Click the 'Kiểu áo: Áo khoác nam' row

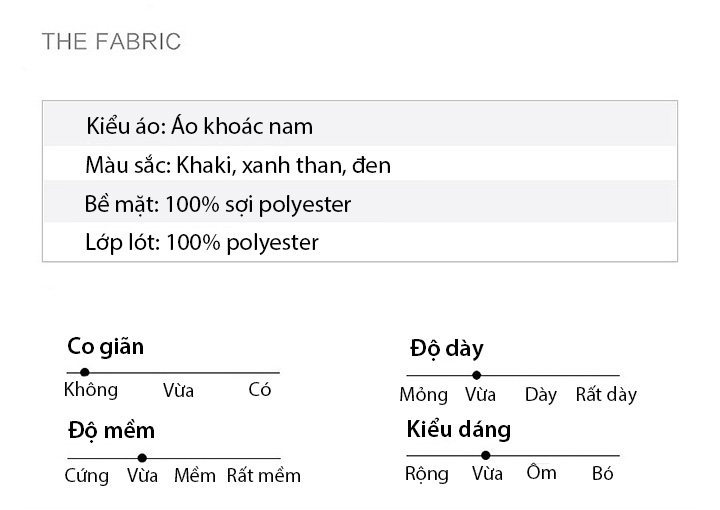360,125
